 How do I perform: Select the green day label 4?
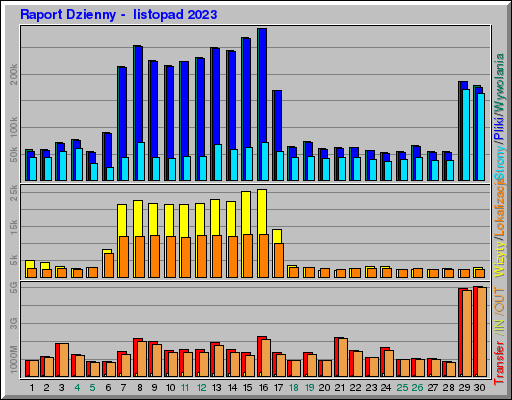coord(77,388)
